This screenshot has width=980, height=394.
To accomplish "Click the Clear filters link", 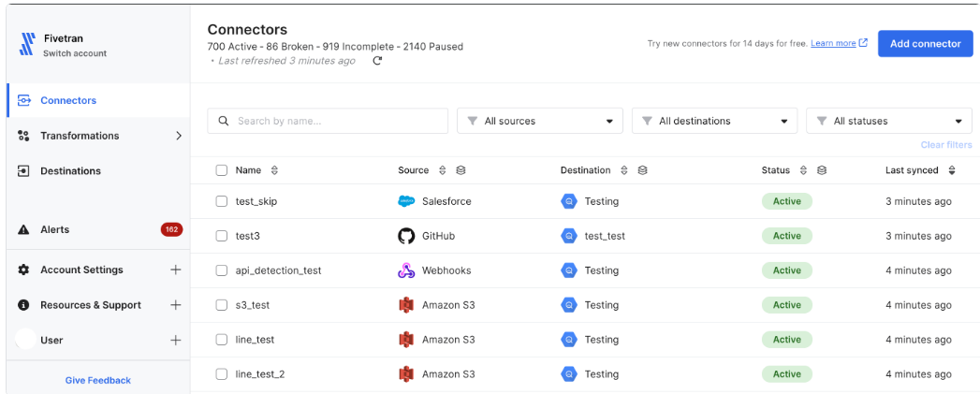I will pos(946,144).
